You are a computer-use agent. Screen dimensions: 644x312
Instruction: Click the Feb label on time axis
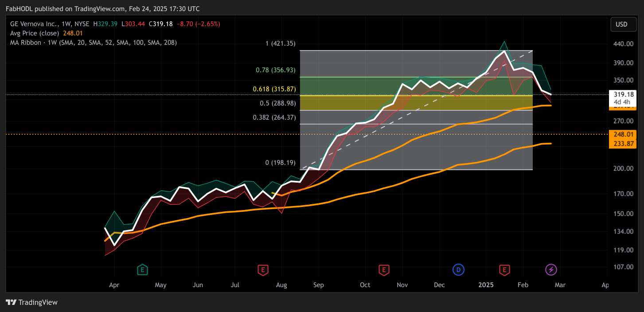pyautogui.click(x=523, y=285)
